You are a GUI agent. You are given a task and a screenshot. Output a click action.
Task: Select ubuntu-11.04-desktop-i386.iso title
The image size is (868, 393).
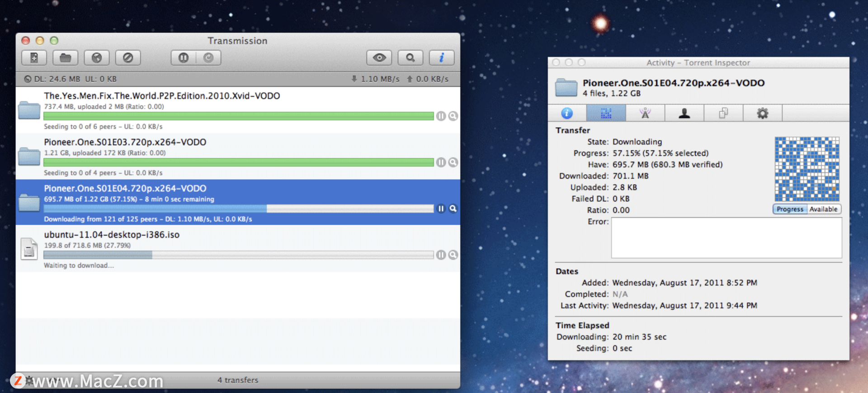click(112, 235)
